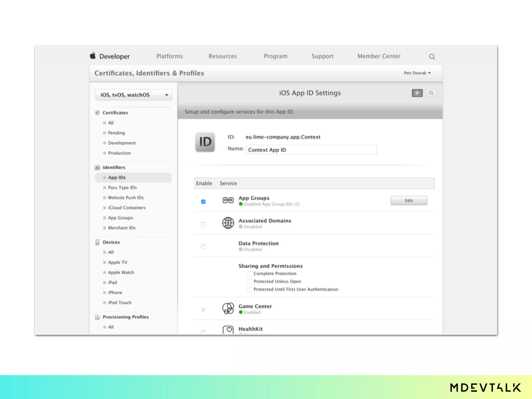The image size is (532, 399).
Task: Click the Name field containing Context App ID
Action: click(x=311, y=150)
